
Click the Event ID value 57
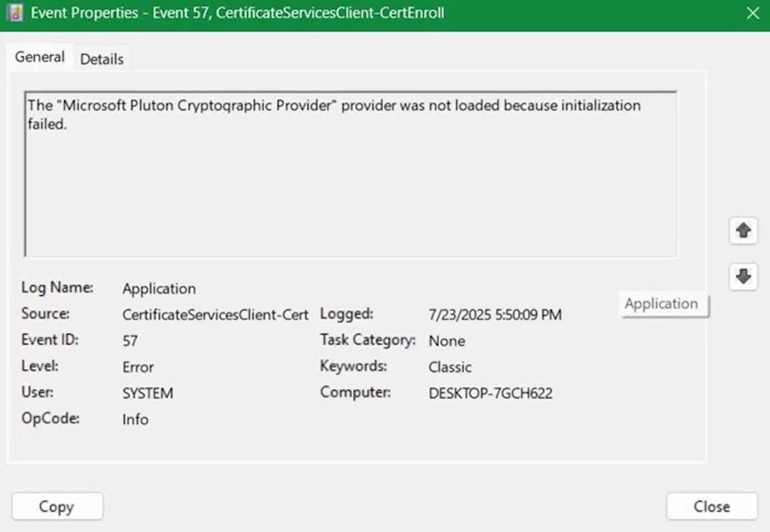click(130, 341)
